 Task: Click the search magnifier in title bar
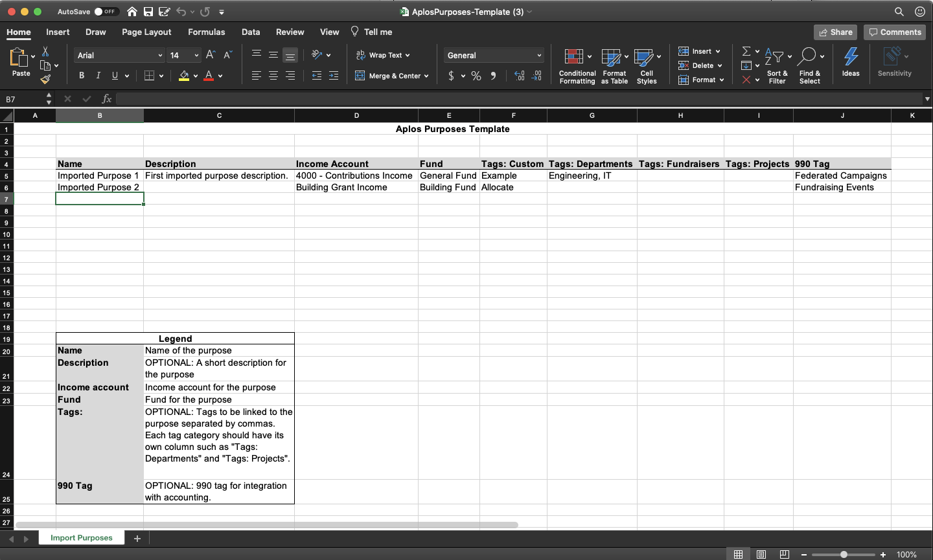[x=899, y=12]
